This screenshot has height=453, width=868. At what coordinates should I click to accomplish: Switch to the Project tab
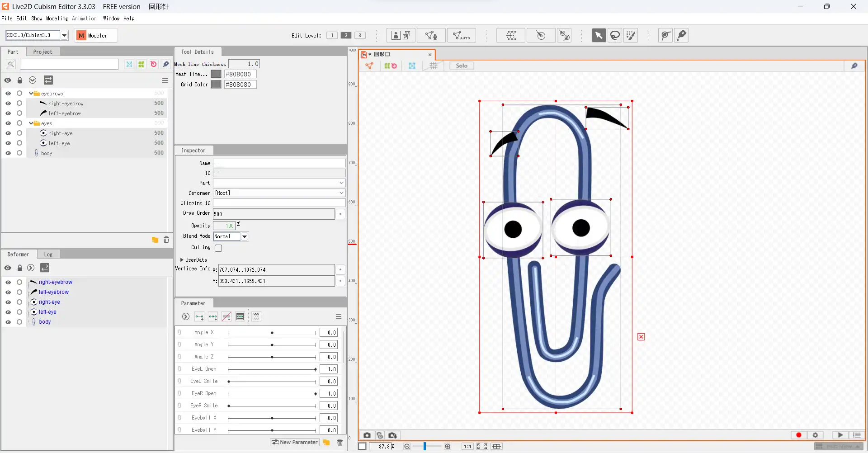42,52
